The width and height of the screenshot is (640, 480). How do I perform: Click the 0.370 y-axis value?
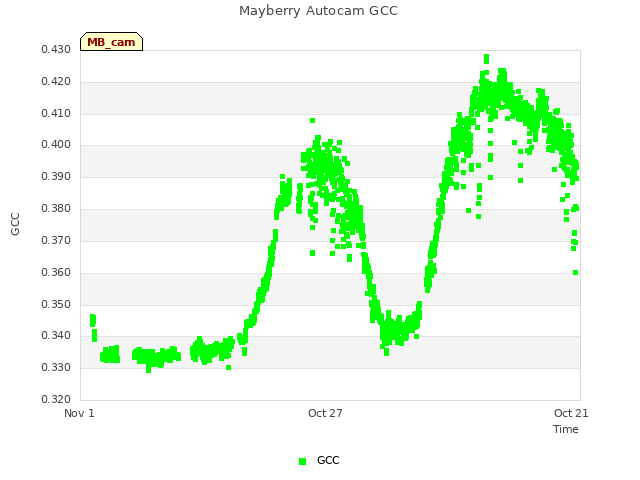[56, 240]
